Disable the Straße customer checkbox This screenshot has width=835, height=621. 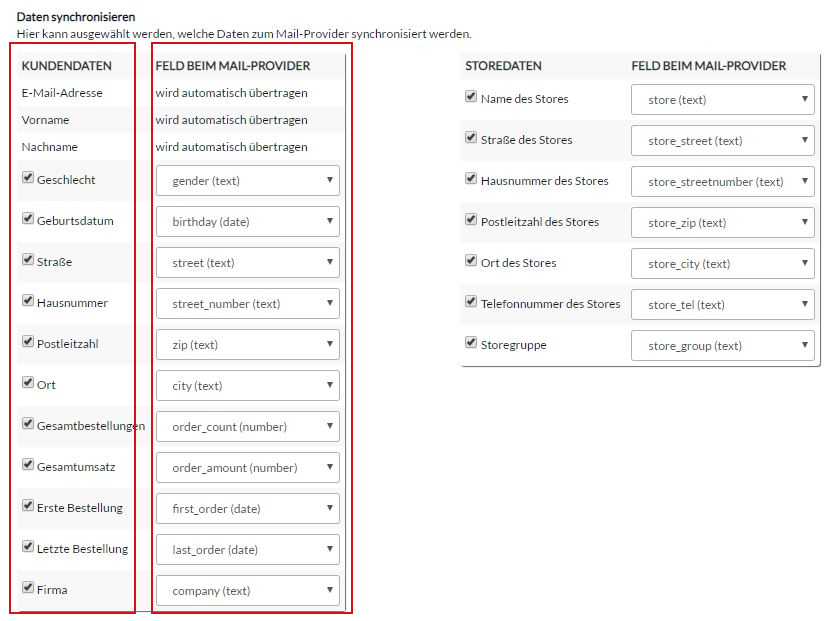pyautogui.click(x=28, y=259)
